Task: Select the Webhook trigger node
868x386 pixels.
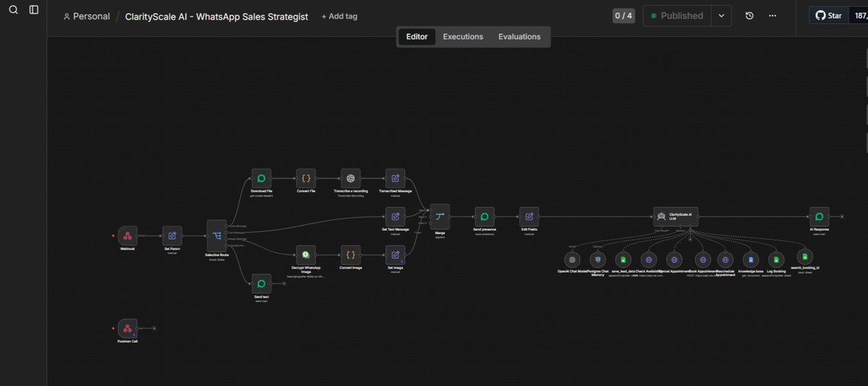Action: (x=127, y=235)
